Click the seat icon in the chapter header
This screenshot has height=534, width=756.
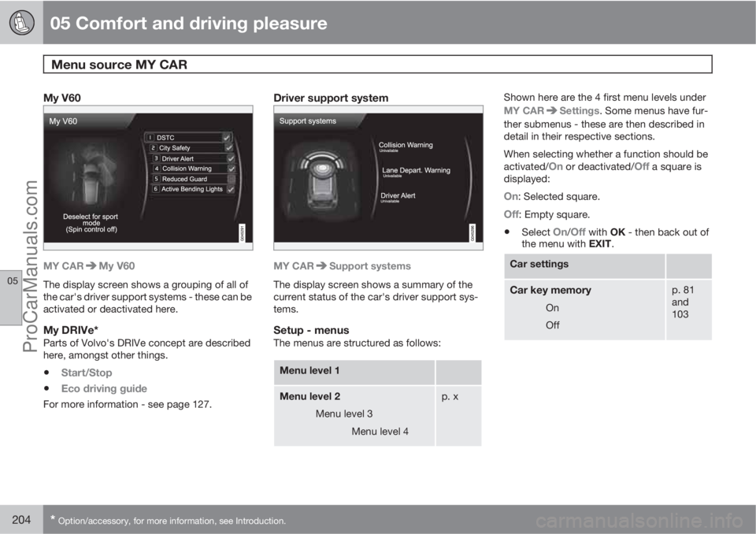point(21,23)
